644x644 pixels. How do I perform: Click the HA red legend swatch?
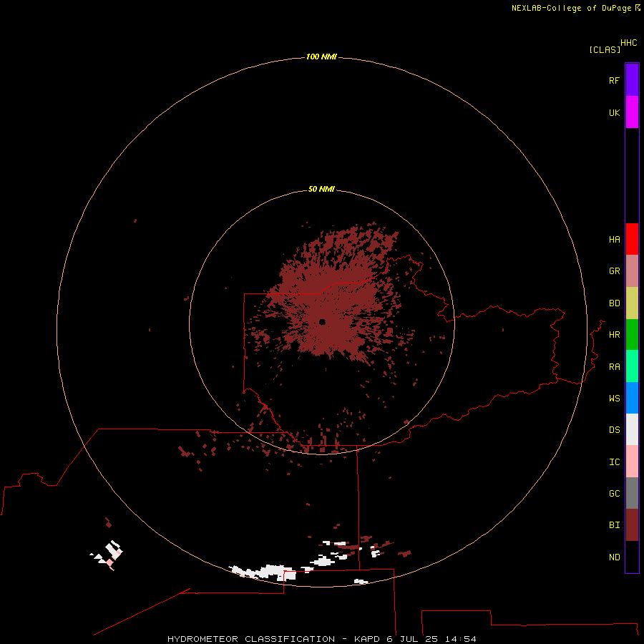[x=632, y=239]
